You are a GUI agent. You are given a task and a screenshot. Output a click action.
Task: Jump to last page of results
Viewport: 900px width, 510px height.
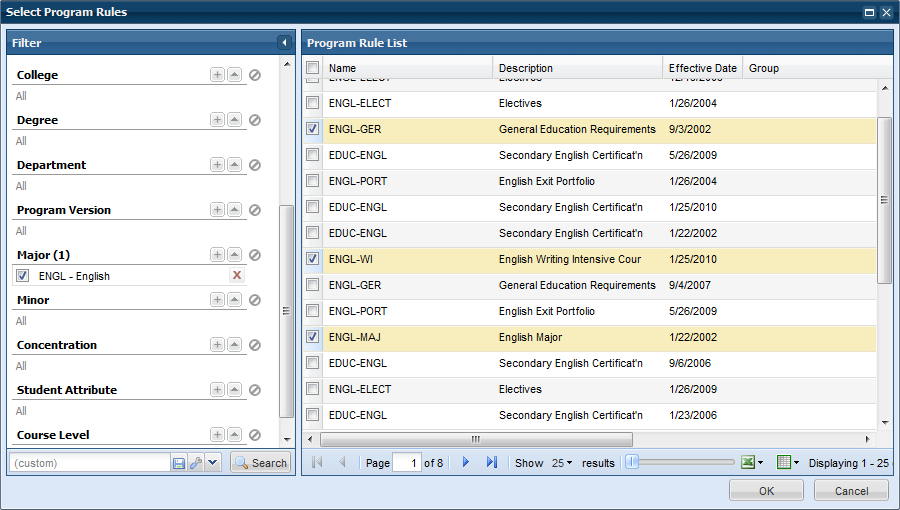click(491, 462)
